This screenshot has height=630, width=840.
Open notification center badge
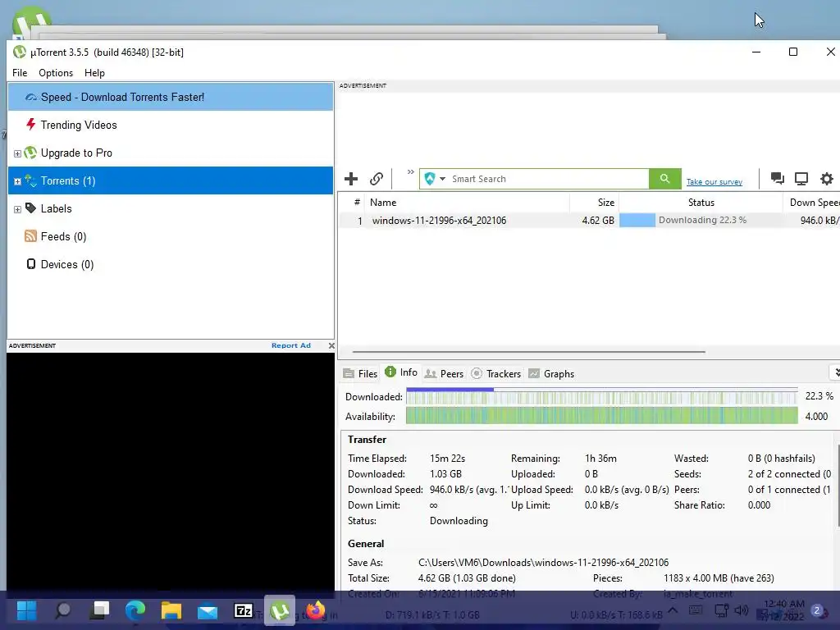(817, 610)
